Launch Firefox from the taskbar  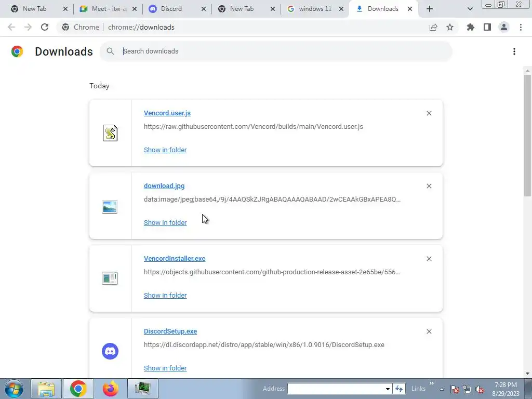(110, 389)
